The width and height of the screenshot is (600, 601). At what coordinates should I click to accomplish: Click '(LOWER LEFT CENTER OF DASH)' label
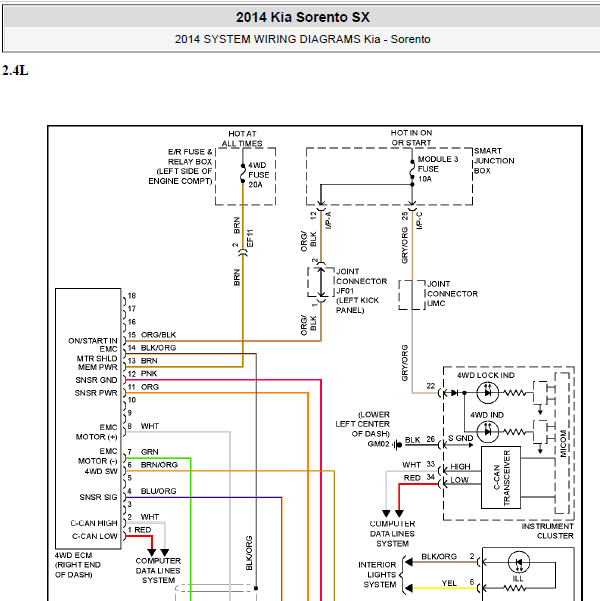click(362, 424)
